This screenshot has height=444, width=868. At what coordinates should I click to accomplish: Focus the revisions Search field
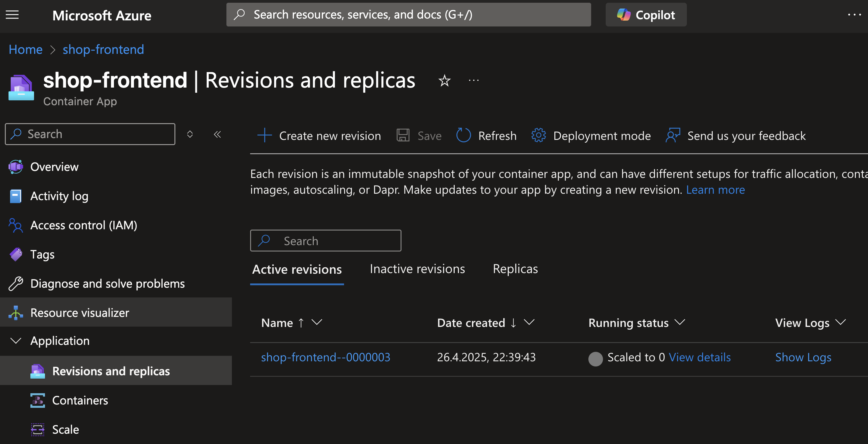(x=325, y=241)
